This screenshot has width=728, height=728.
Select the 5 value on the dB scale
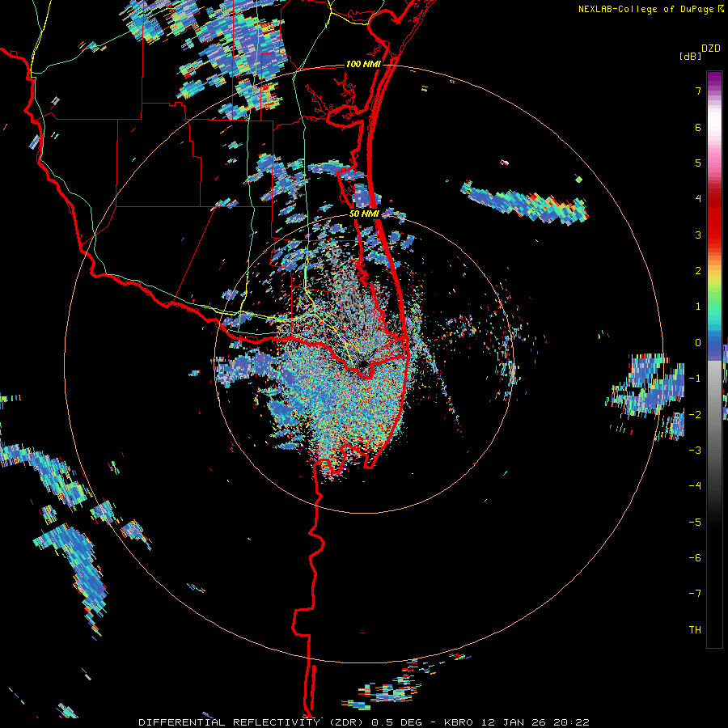tap(698, 163)
